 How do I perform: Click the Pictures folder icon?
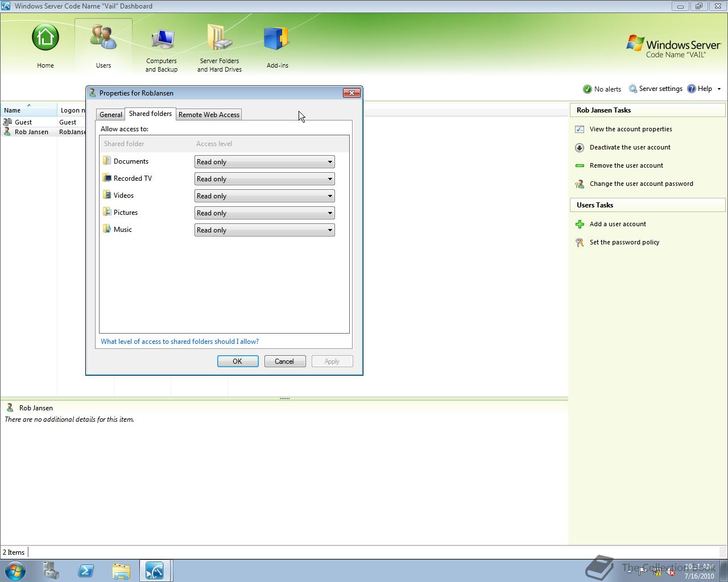point(106,212)
